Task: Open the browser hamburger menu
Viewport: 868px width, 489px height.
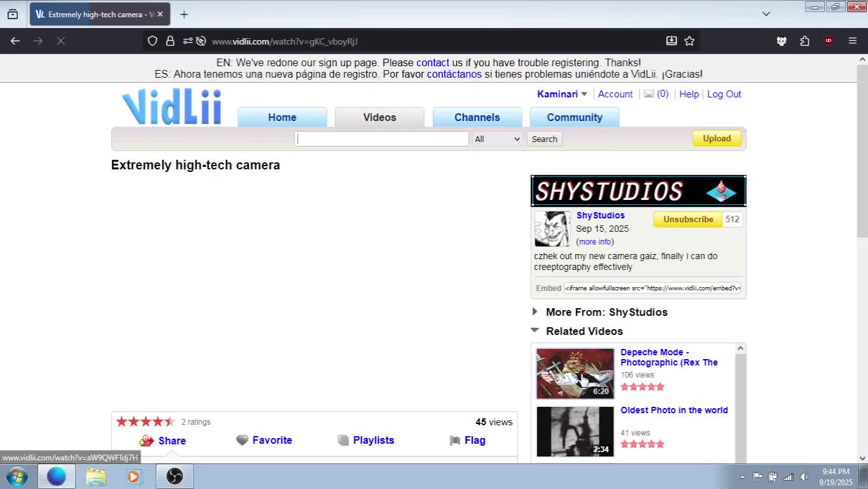Action: [853, 41]
